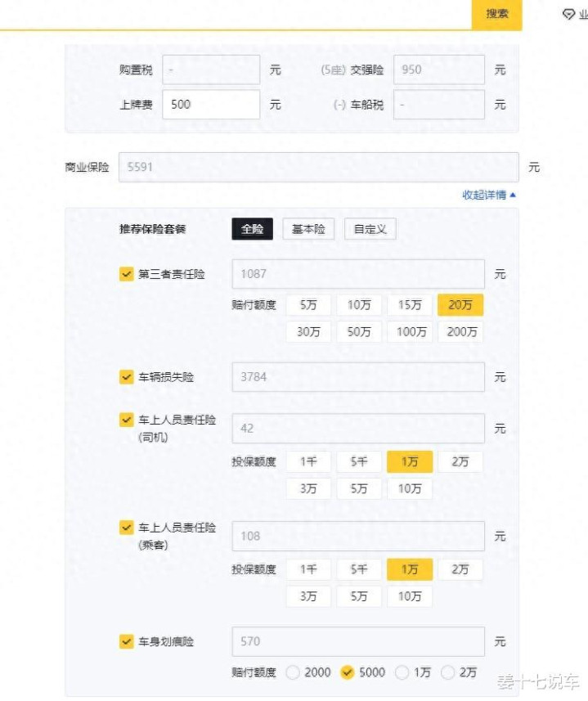588x701 pixels.
Task: Choose 50万 third-party coverage amount
Action: click(x=359, y=332)
